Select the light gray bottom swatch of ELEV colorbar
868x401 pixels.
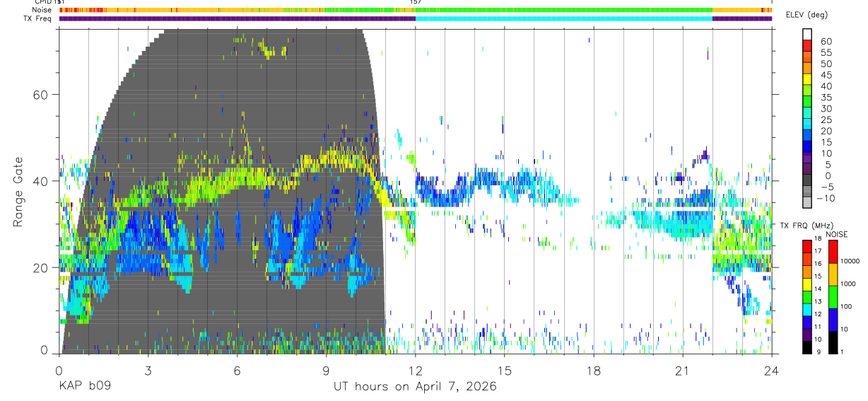point(807,202)
